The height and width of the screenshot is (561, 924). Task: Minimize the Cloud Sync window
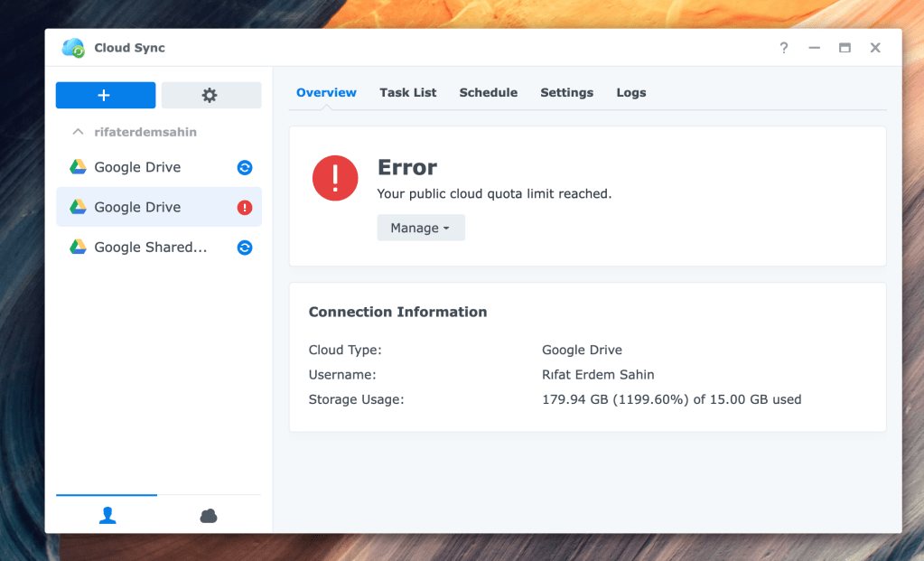pos(815,48)
